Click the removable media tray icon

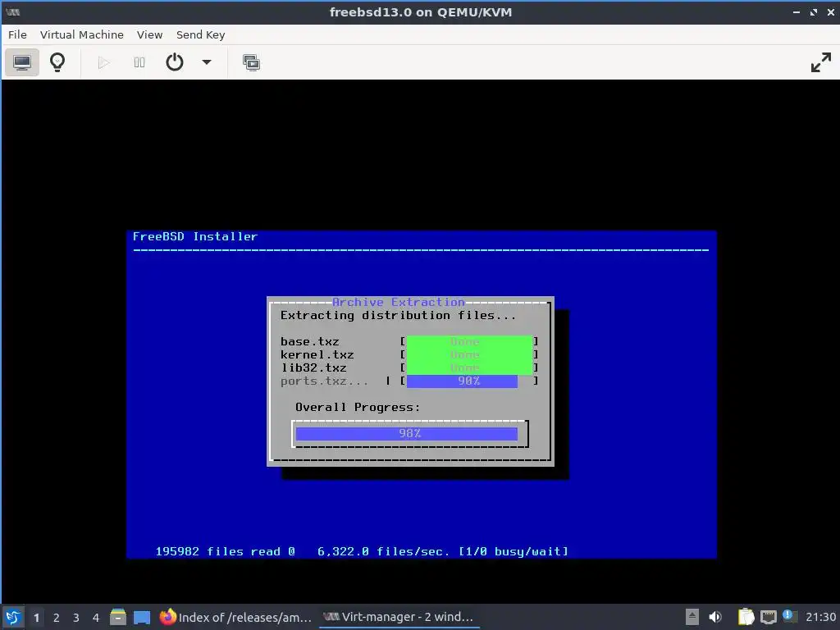tap(692, 617)
